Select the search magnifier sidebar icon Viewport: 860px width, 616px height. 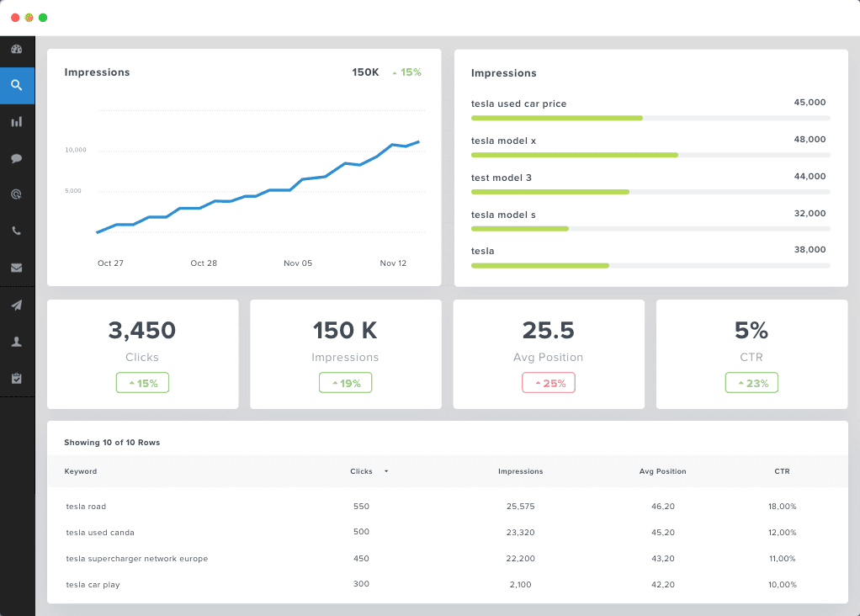pyautogui.click(x=17, y=85)
